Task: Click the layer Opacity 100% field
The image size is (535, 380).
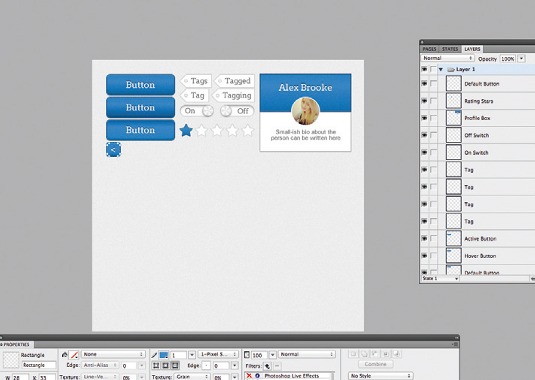Action: [x=508, y=59]
